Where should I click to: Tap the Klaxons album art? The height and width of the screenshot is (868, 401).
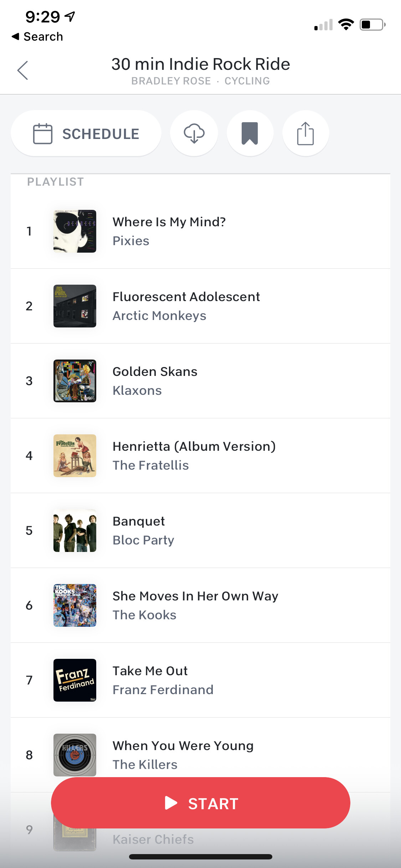[75, 381]
